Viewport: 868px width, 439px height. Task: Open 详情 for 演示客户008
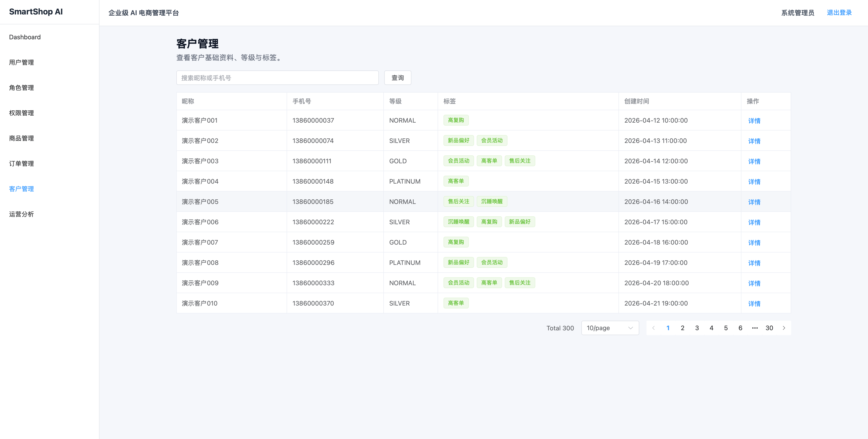click(754, 263)
